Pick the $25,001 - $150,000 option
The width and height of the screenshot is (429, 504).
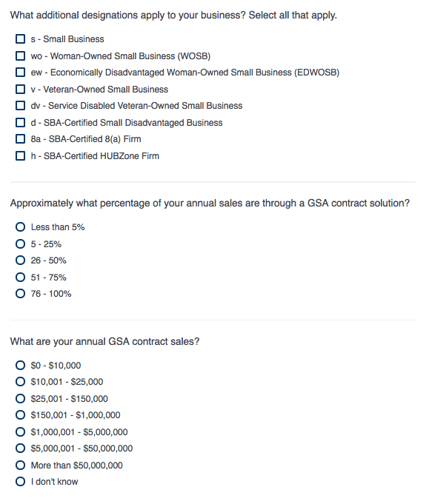pyautogui.click(x=20, y=399)
